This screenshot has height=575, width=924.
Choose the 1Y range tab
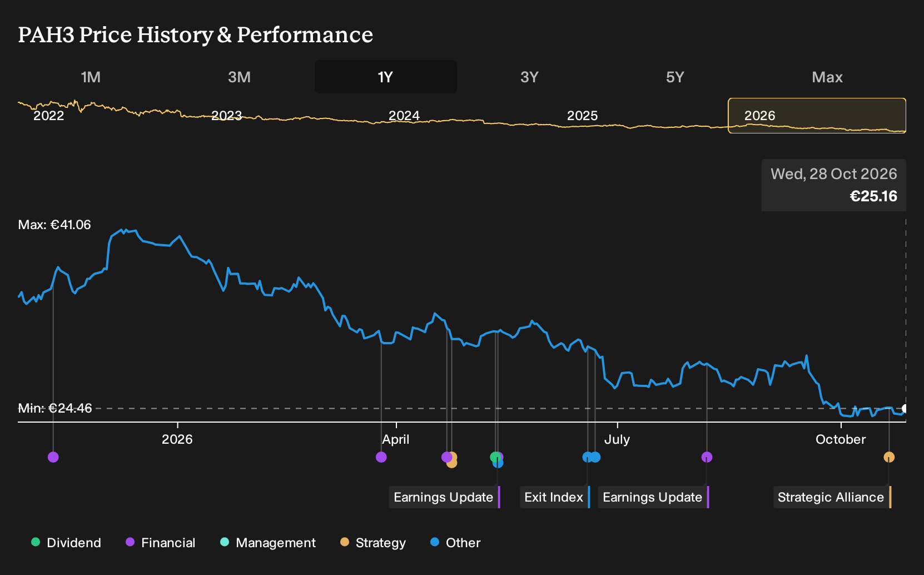coord(386,77)
